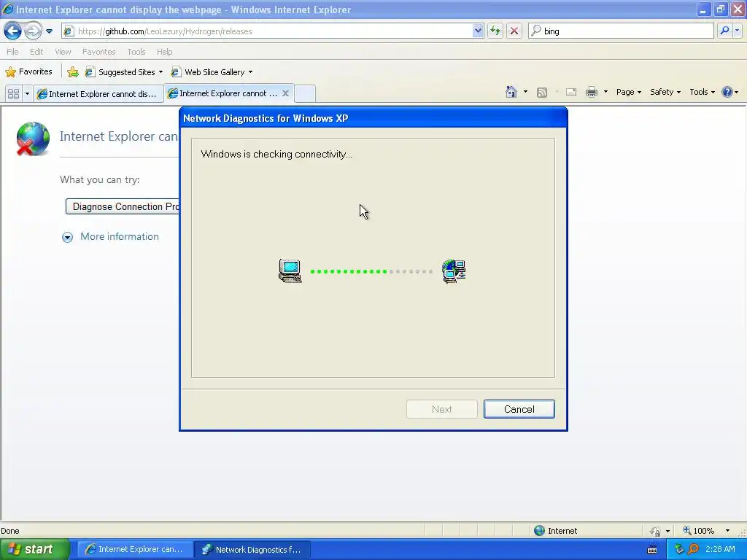The width and height of the screenshot is (747, 560).
Task: Open the Edit menu
Action: click(36, 52)
